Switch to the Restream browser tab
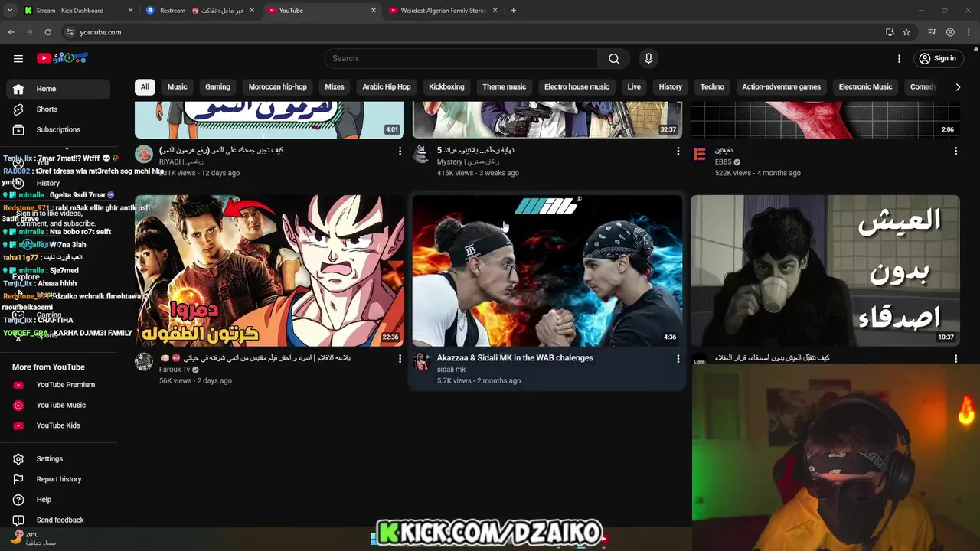Image resolution: width=980 pixels, height=551 pixels. [201, 11]
